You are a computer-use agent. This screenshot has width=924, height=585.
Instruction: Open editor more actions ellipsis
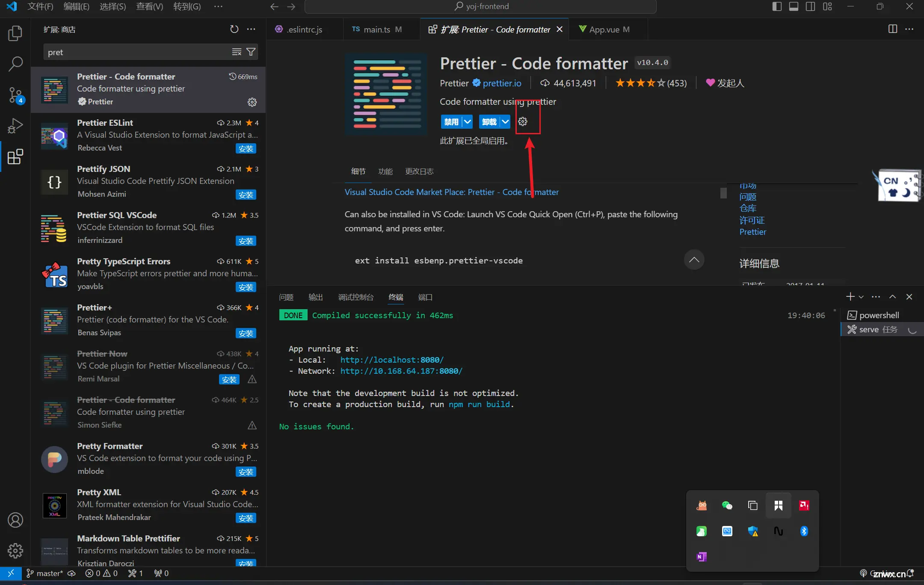pyautogui.click(x=909, y=29)
